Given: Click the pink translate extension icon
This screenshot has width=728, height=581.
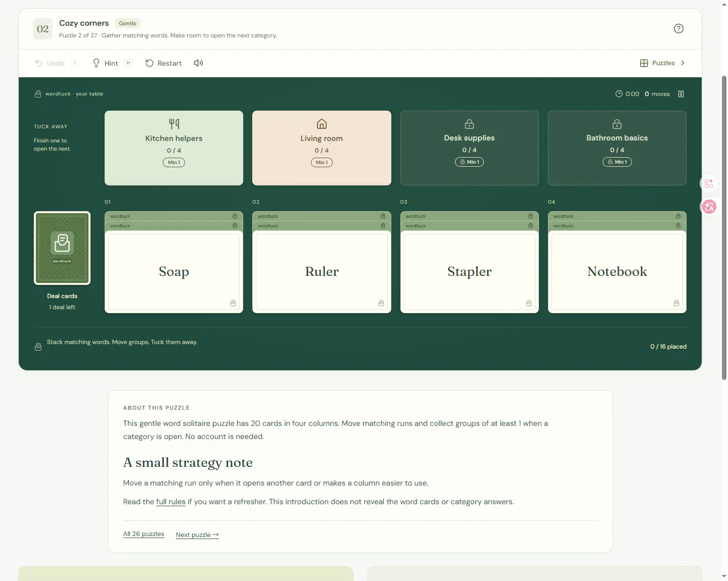Looking at the screenshot, I should (709, 206).
